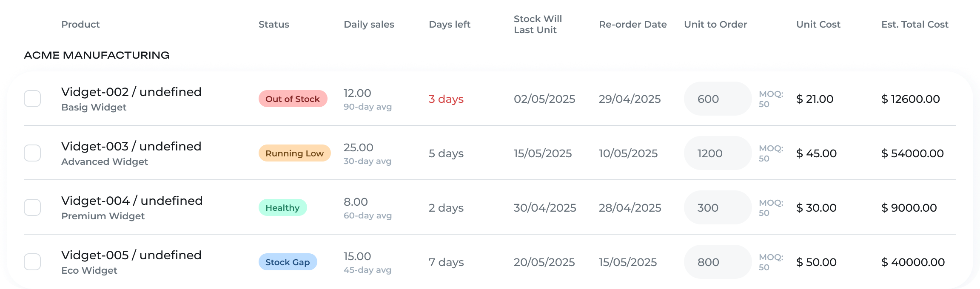This screenshot has height=289, width=980.
Task: Sort by the Product column header
Action: pyautogui.click(x=80, y=24)
